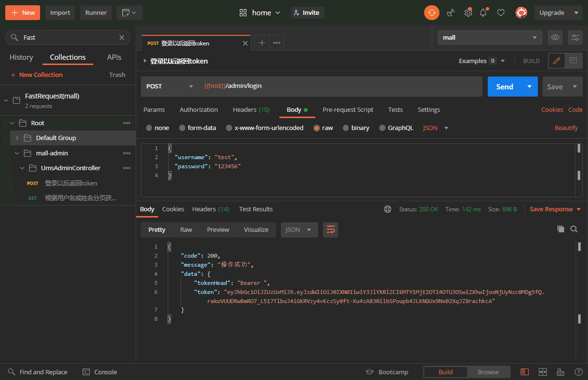
Task: Search within the response body
Action: point(574,229)
